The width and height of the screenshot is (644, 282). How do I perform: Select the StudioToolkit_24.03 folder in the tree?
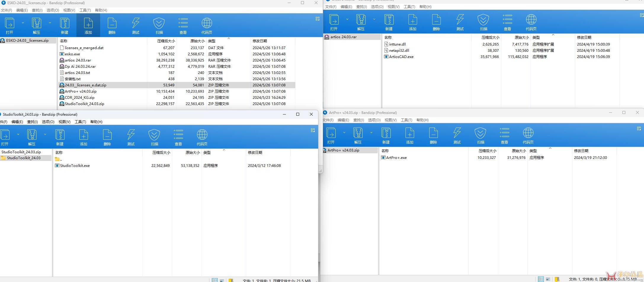click(24, 158)
